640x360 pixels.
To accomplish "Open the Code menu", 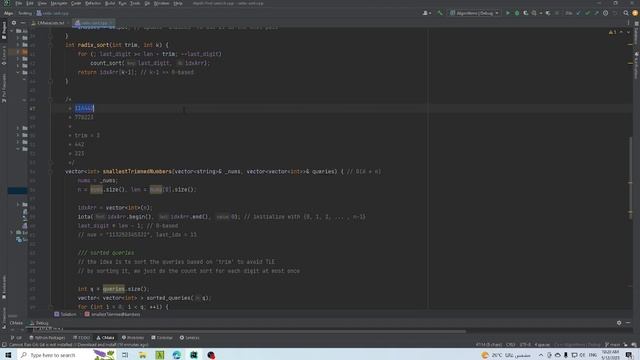I will [x=76, y=3].
